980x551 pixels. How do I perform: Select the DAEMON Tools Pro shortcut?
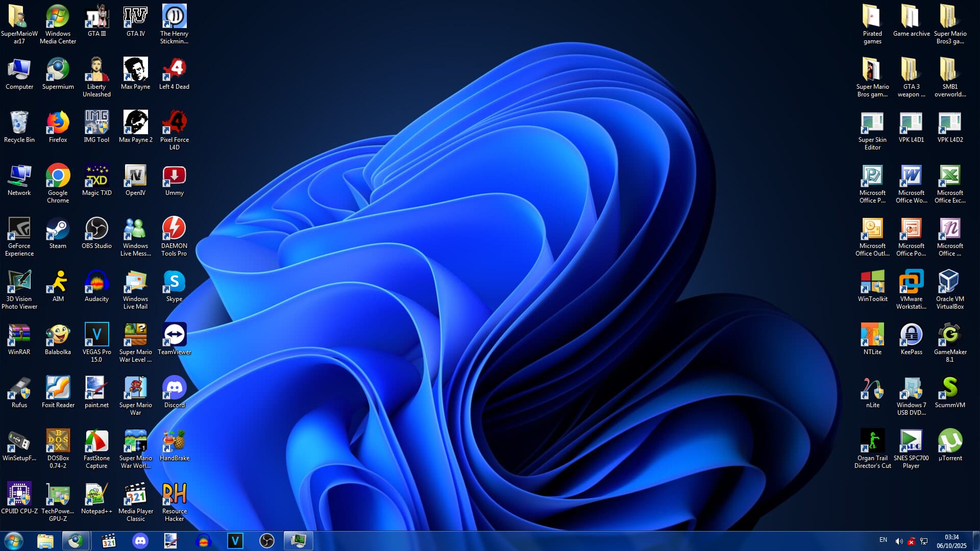point(174,237)
